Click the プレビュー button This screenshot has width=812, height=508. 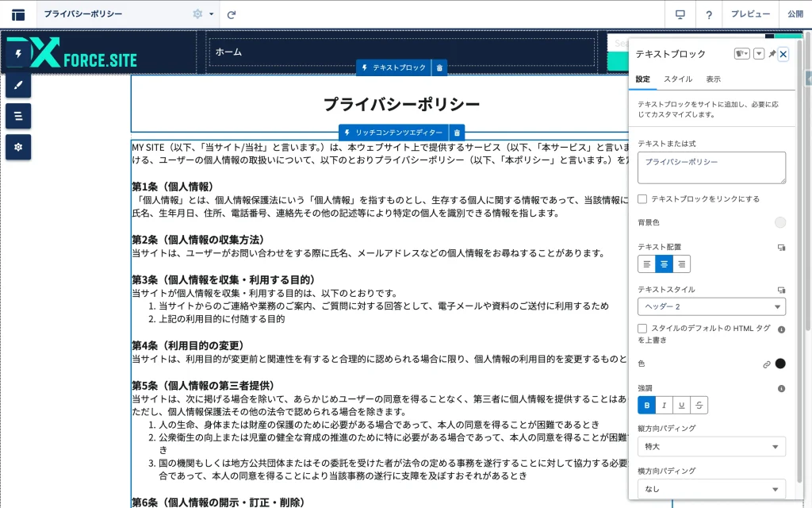click(x=750, y=14)
